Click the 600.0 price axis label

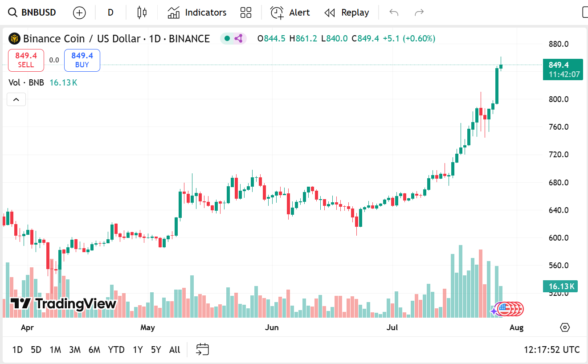[x=559, y=238]
